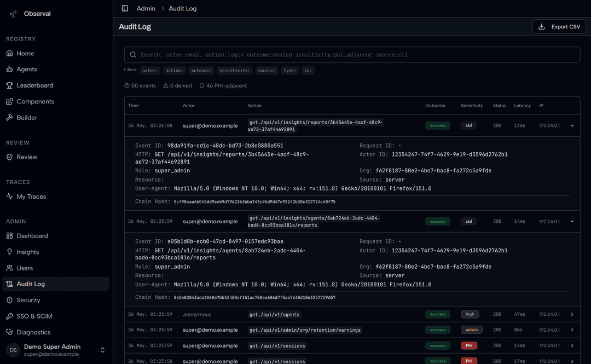Click the admin sensitivity badge
This screenshot has width=591, height=364.
[x=472, y=330]
